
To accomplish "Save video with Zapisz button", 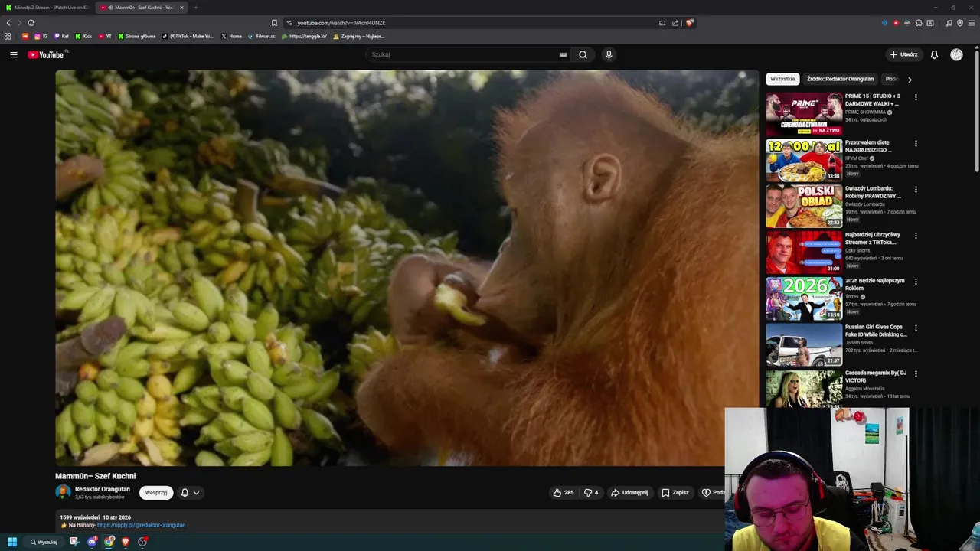I will click(x=675, y=493).
